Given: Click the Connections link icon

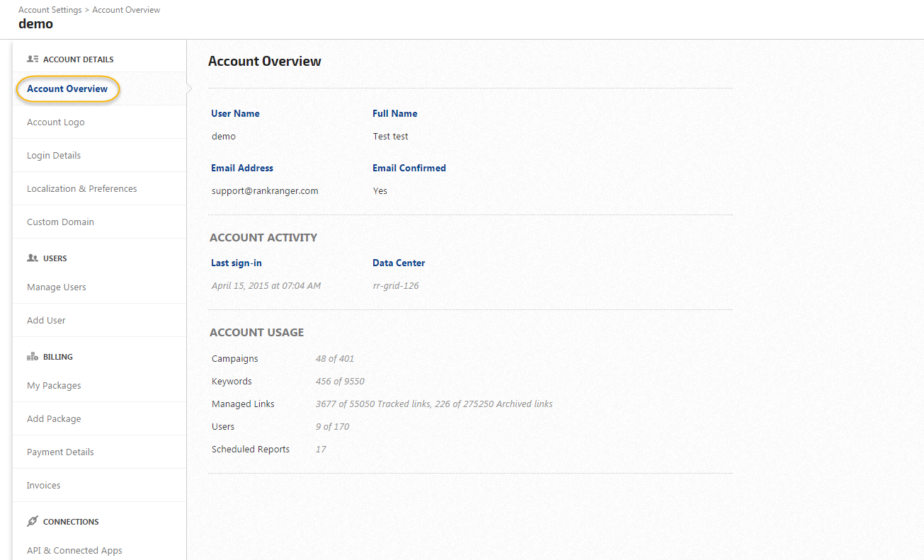Looking at the screenshot, I should pyautogui.click(x=33, y=522).
